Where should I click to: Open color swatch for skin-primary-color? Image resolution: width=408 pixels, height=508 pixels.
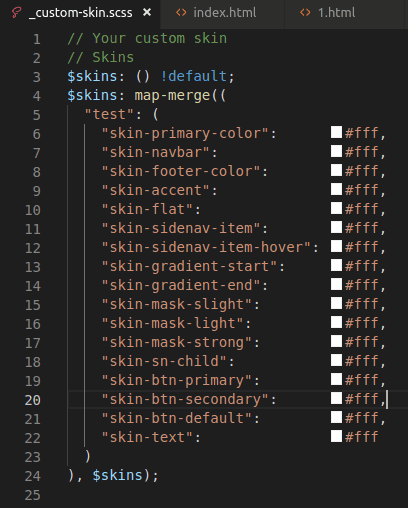click(x=336, y=132)
